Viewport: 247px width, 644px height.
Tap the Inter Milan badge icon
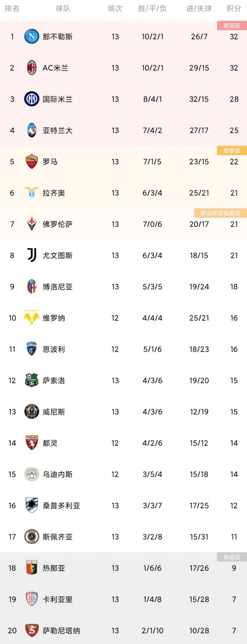[x=32, y=99]
